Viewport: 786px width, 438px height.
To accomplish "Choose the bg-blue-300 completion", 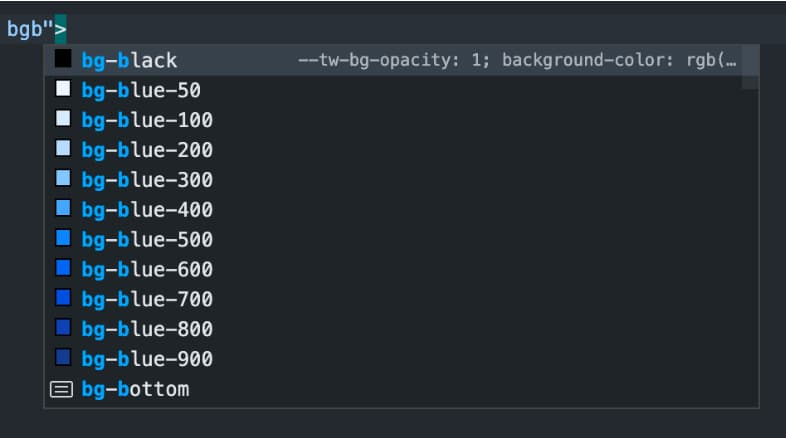I will [146, 181].
